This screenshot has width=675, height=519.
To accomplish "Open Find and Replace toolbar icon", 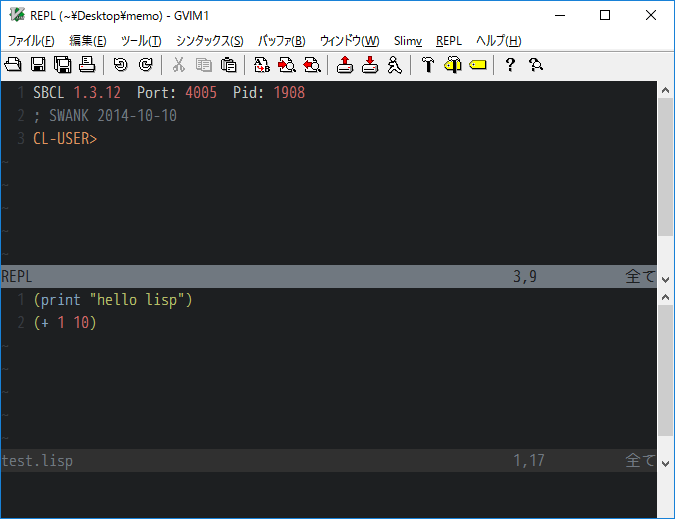I will (x=262, y=65).
